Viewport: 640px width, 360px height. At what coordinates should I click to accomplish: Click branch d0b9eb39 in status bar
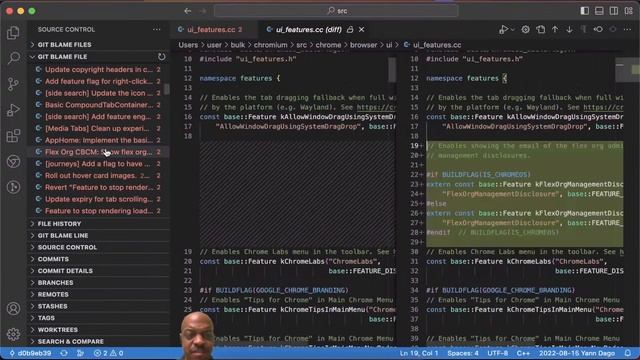[x=30, y=353]
